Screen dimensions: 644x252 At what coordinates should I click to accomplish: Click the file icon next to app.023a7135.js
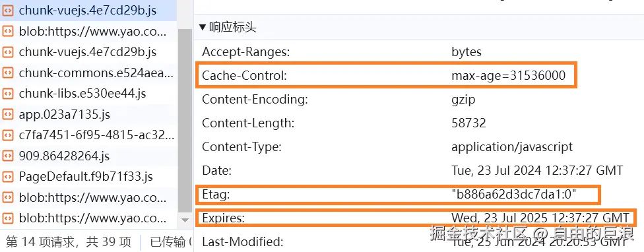pos(8,114)
